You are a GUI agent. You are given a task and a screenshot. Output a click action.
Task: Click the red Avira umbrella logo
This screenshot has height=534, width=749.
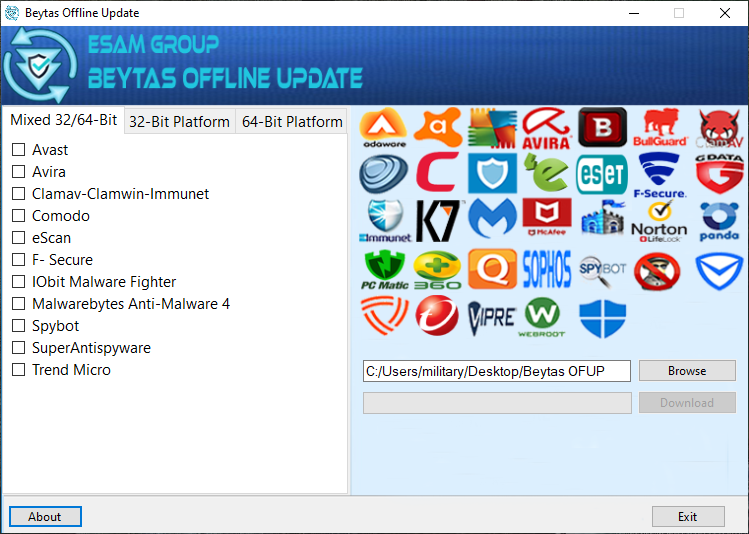pos(547,128)
